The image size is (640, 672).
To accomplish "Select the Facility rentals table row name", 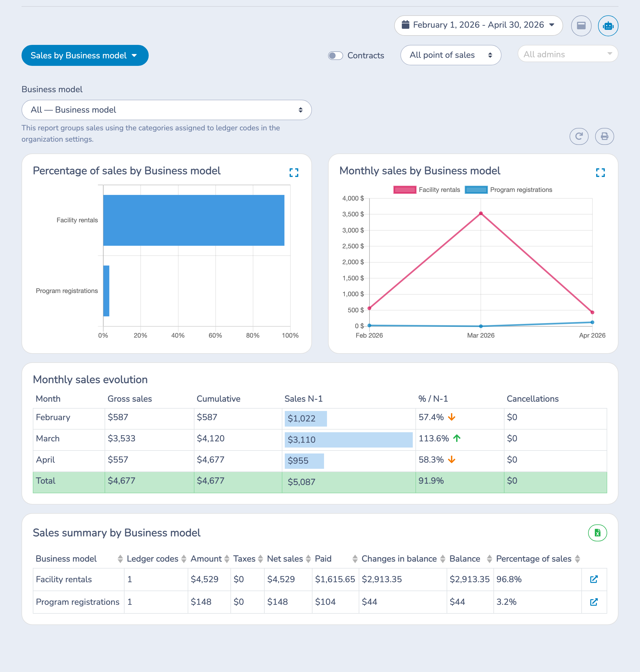I will (x=64, y=579).
